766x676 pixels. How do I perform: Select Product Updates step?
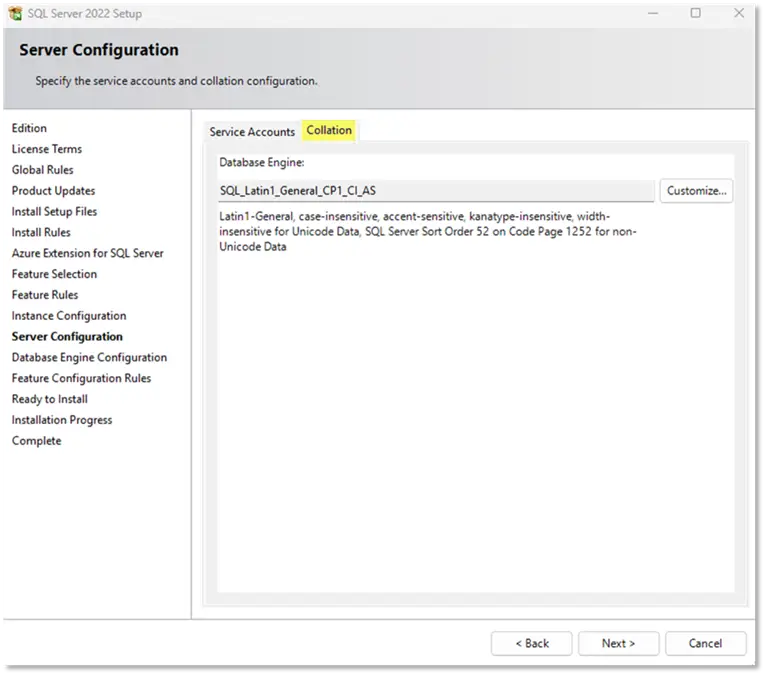coord(53,191)
